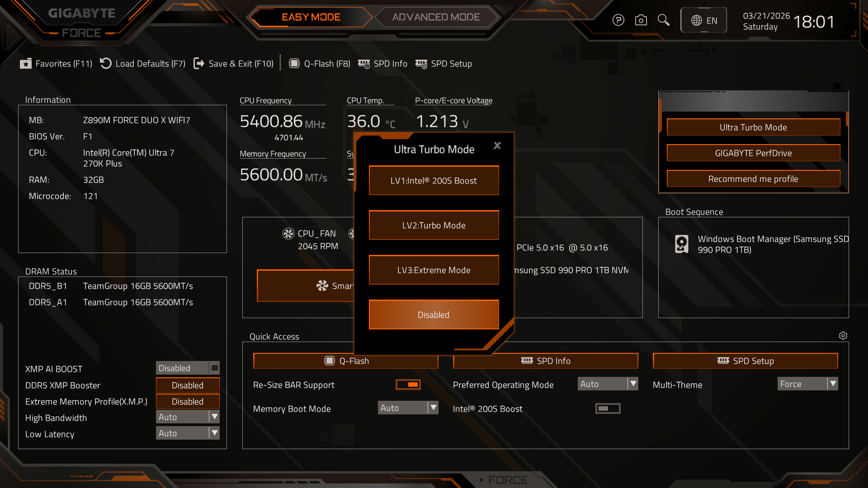Viewport: 868px width, 488px height.
Task: Change language via the EN globe icon
Action: click(703, 20)
